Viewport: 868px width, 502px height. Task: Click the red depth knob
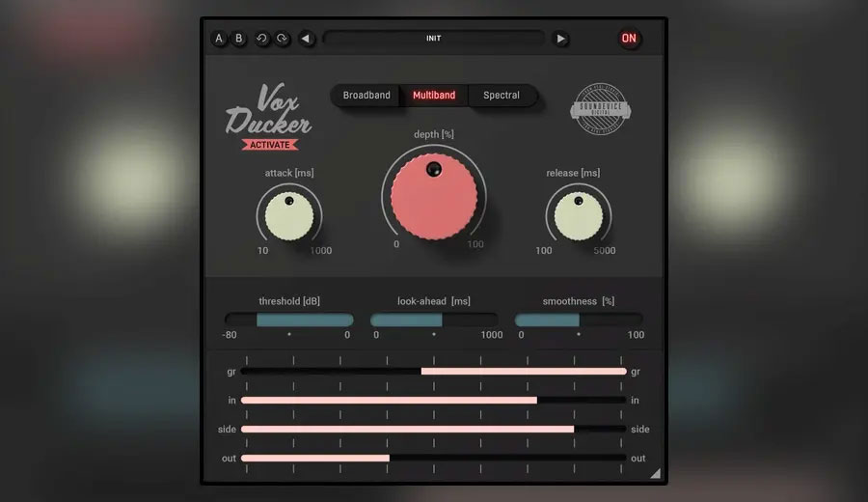434,197
